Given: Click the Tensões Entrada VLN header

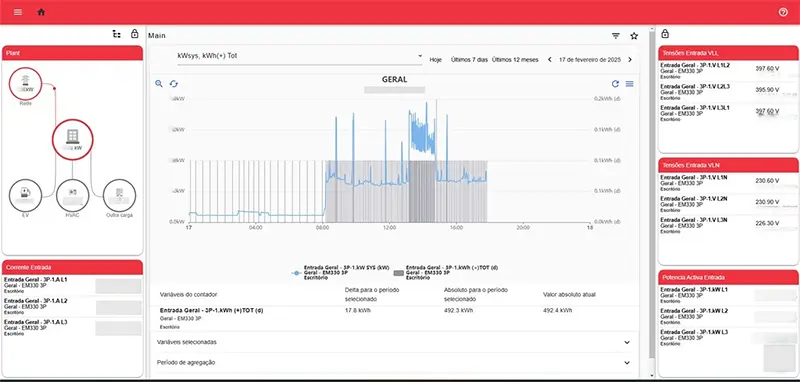Looking at the screenshot, I should coord(728,165).
